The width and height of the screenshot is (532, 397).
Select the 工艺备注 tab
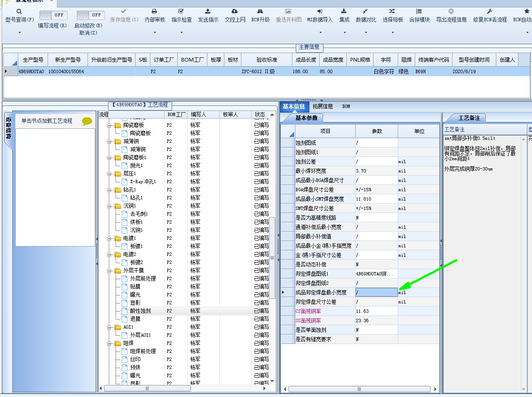point(469,118)
